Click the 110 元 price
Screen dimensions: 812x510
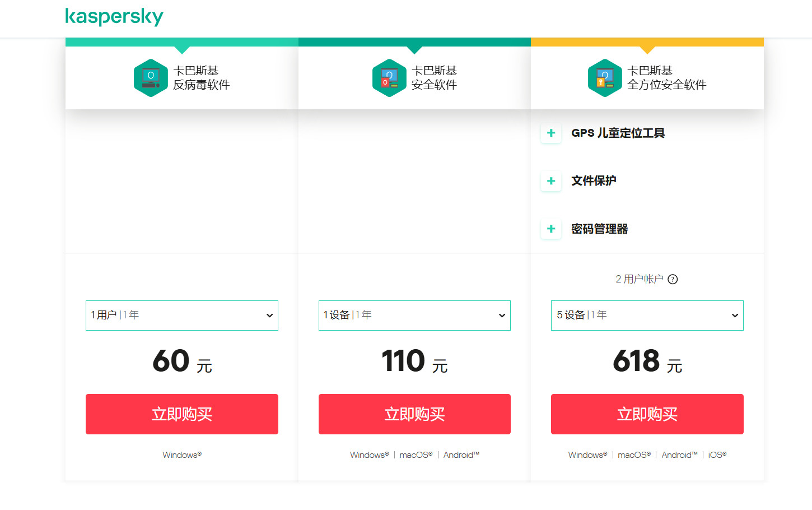point(414,361)
